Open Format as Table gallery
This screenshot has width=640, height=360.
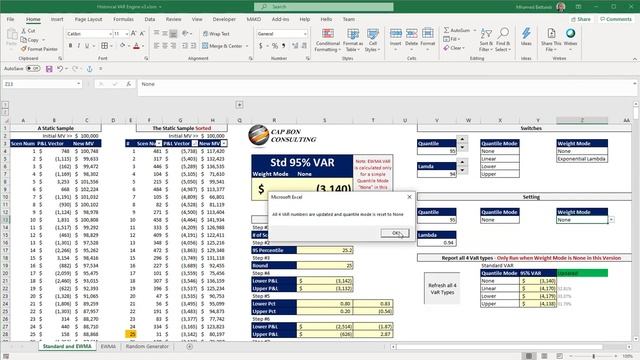[353, 40]
